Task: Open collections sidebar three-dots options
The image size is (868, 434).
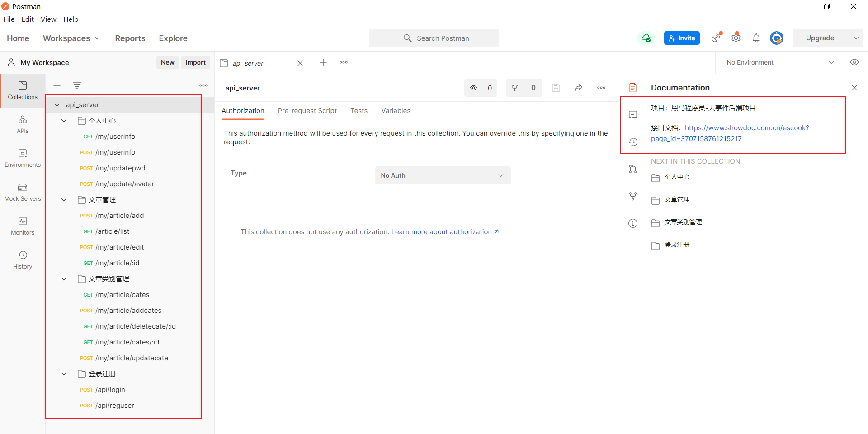Action: coord(203,85)
